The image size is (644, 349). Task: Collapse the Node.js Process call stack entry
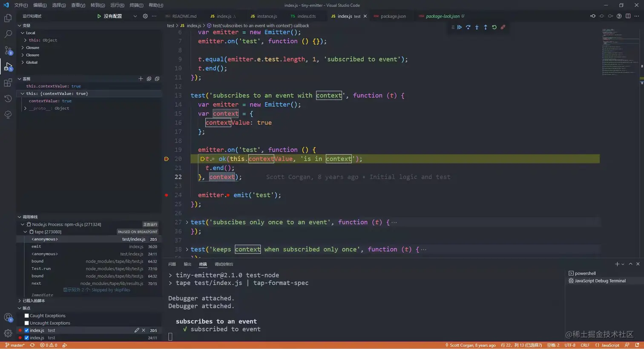click(x=23, y=224)
